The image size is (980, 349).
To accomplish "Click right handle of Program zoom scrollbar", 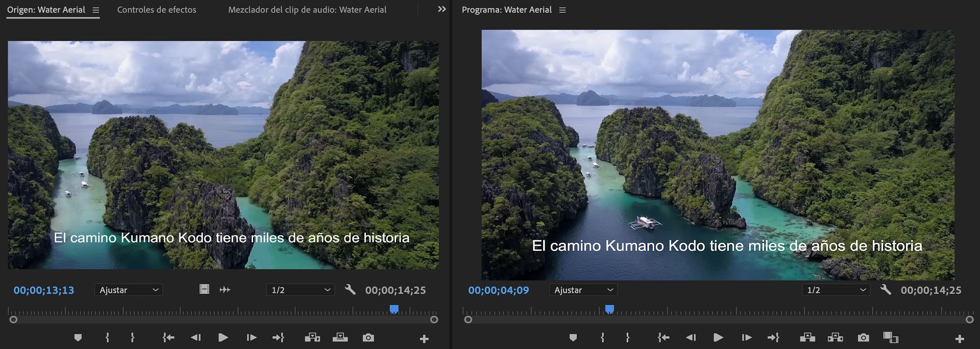I will (x=970, y=319).
